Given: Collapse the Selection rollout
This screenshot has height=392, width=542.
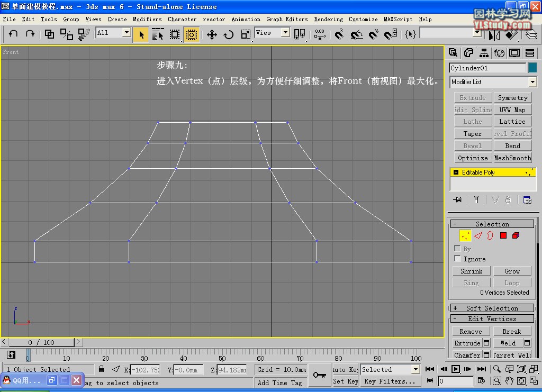Looking at the screenshot, I should click(x=492, y=224).
